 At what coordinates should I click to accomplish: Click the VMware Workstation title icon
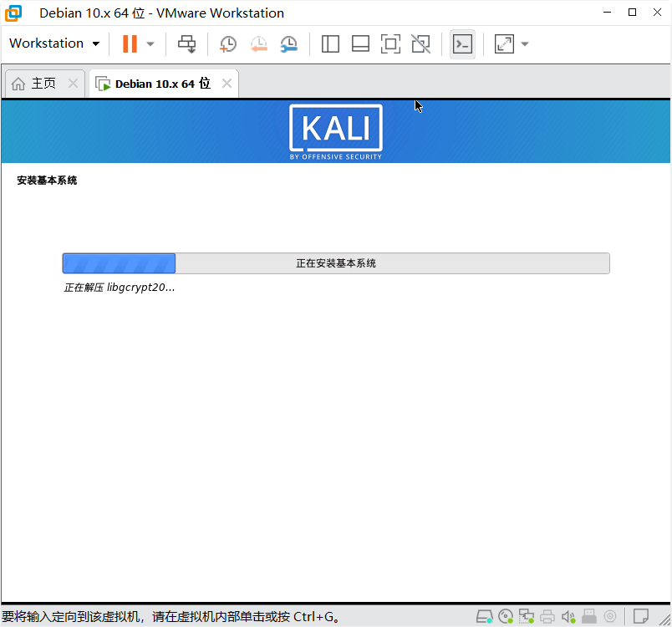click(13, 13)
